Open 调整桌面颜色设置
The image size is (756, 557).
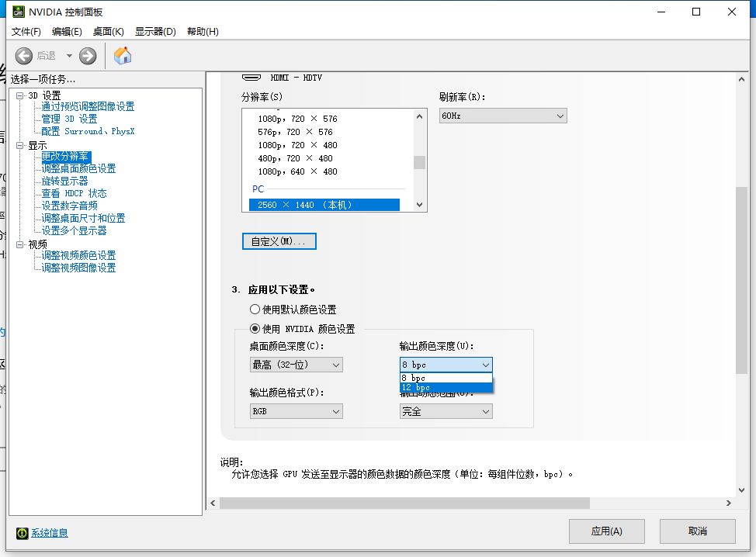pyautogui.click(x=78, y=168)
